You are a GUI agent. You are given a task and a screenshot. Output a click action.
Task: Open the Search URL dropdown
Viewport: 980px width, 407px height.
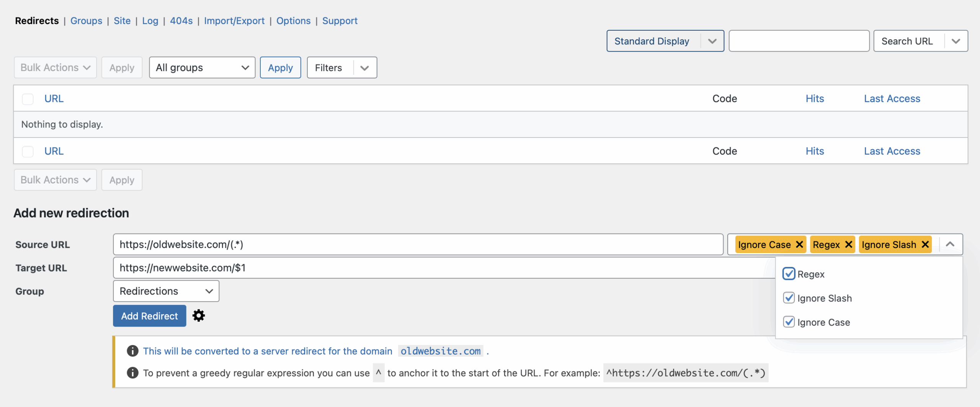click(x=920, y=41)
